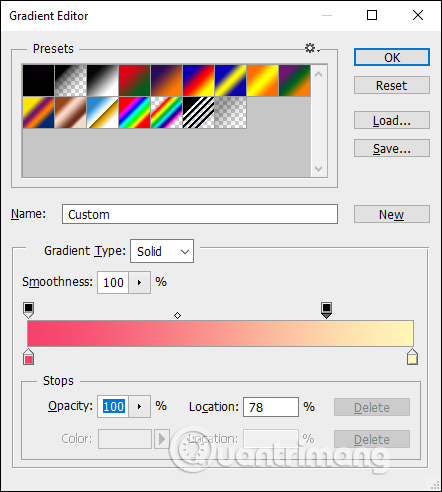The width and height of the screenshot is (442, 492).
Task: Pick the blue-red-yellow gradient preset
Action: (198, 80)
